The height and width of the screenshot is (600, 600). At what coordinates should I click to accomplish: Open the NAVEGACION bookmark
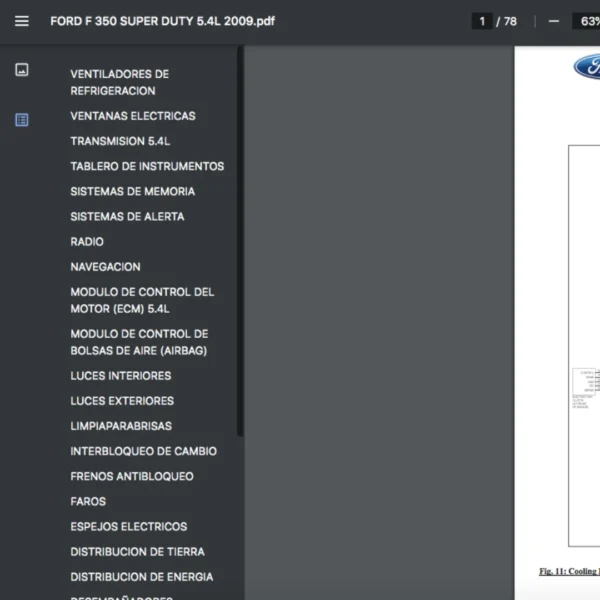[105, 267]
